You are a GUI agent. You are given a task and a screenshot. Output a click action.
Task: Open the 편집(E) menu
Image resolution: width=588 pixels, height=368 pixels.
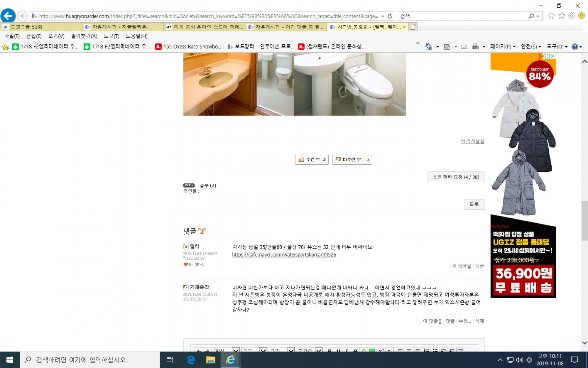[x=34, y=36]
